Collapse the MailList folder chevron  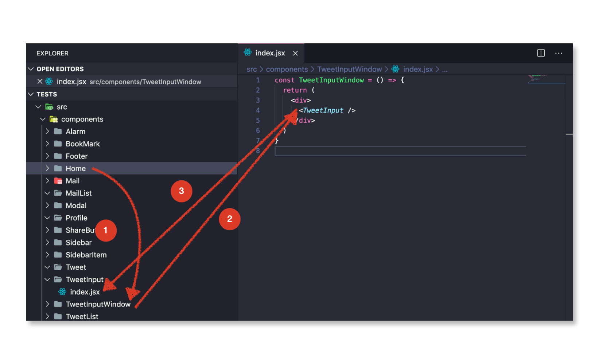pos(47,193)
